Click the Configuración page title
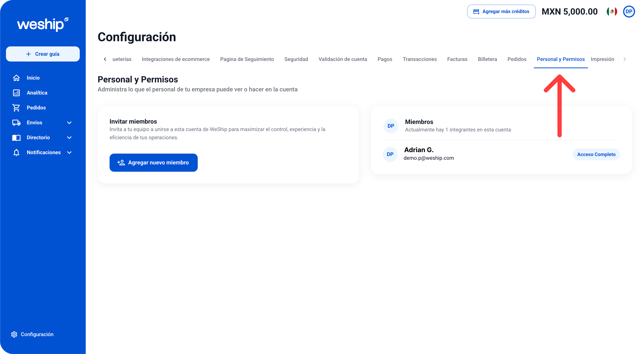This screenshot has height=354, width=644. [137, 37]
